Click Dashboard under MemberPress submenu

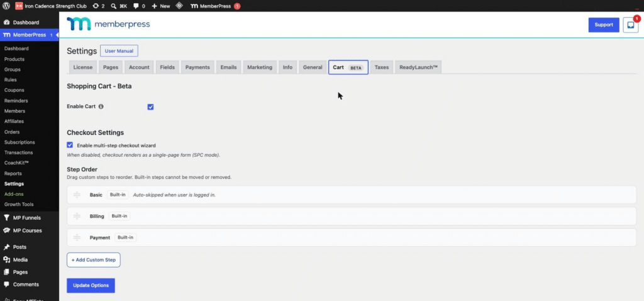(x=16, y=48)
